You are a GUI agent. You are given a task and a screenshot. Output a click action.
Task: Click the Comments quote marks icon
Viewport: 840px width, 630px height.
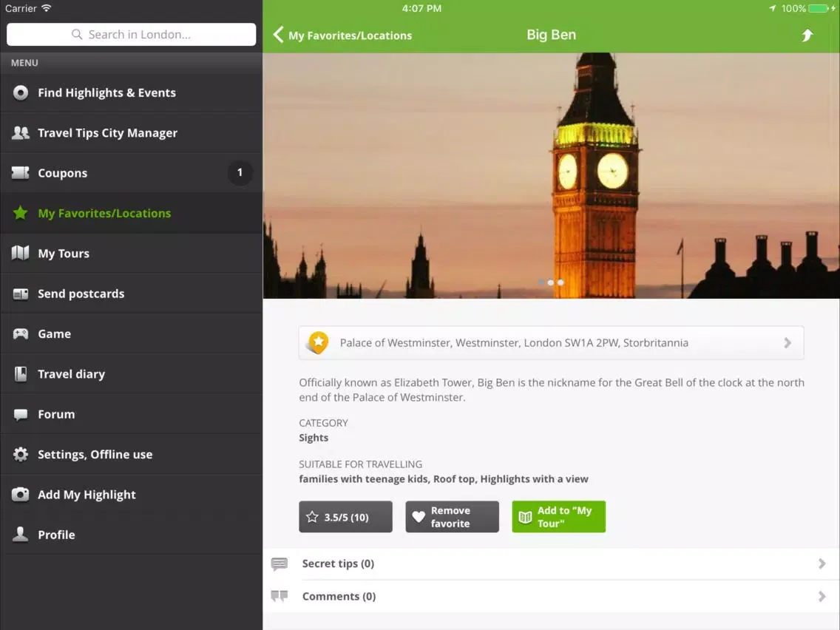279,596
